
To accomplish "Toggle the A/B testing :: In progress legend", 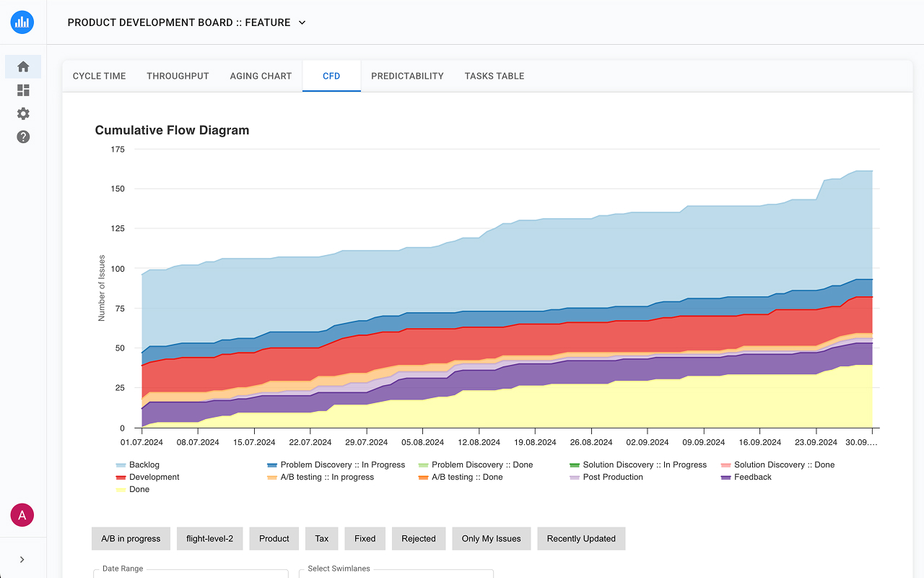I will pyautogui.click(x=321, y=477).
